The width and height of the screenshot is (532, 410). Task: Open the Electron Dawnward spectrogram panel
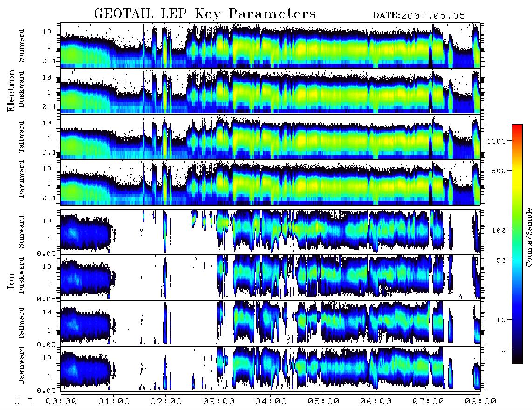270,182
